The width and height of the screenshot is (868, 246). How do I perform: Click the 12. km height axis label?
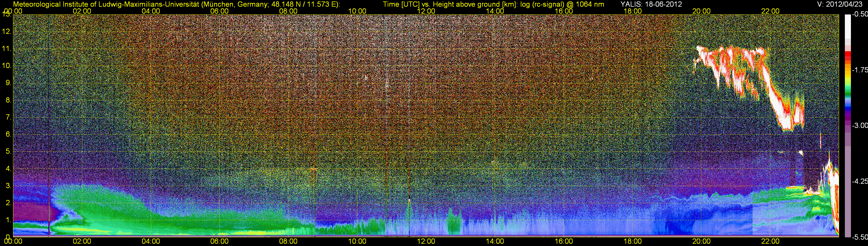tap(7, 32)
